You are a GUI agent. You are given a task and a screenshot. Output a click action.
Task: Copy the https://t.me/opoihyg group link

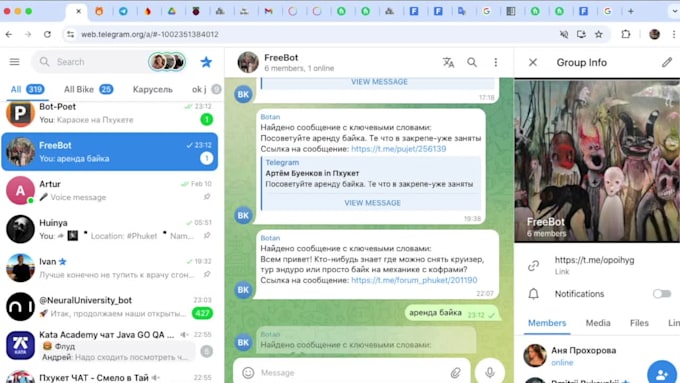(x=595, y=260)
